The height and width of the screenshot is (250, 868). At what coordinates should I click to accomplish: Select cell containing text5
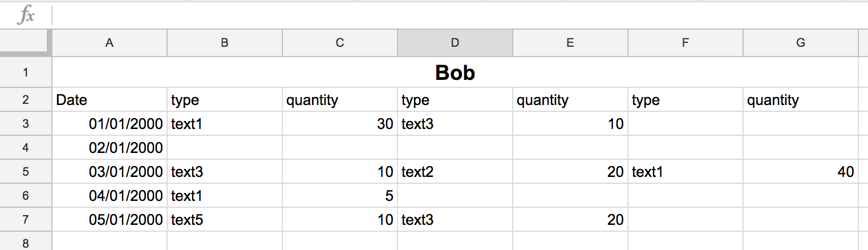[225, 220]
